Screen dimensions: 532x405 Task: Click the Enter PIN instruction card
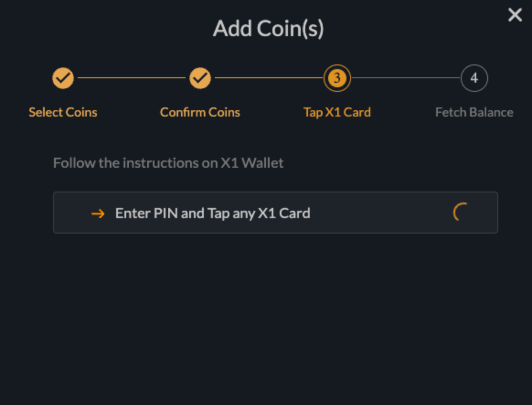pos(276,213)
